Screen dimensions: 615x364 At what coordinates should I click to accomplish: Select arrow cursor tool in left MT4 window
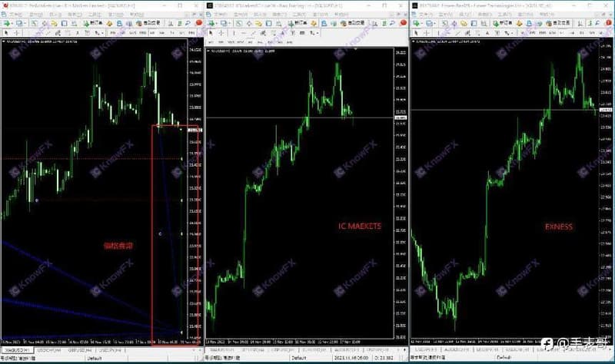click(x=6, y=32)
